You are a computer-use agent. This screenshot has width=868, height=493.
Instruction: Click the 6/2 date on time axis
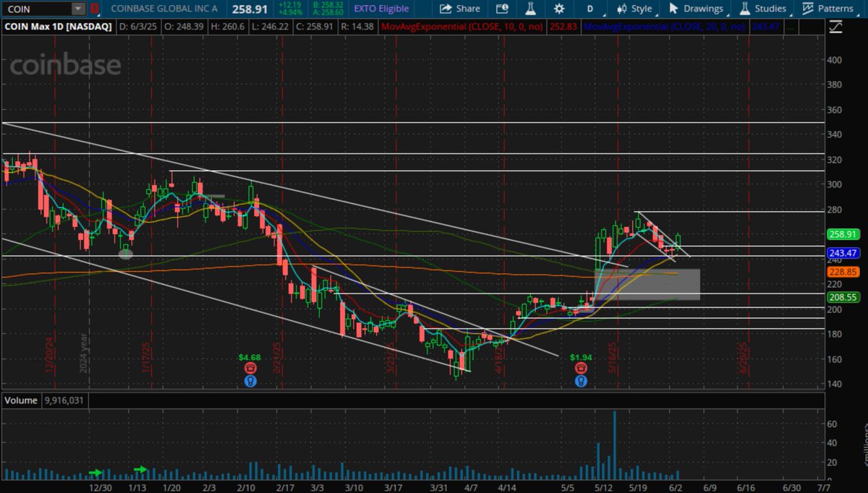click(674, 488)
